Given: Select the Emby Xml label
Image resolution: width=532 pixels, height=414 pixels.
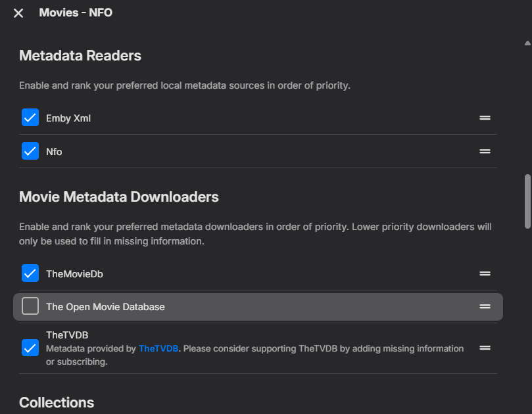Looking at the screenshot, I should click(x=68, y=118).
